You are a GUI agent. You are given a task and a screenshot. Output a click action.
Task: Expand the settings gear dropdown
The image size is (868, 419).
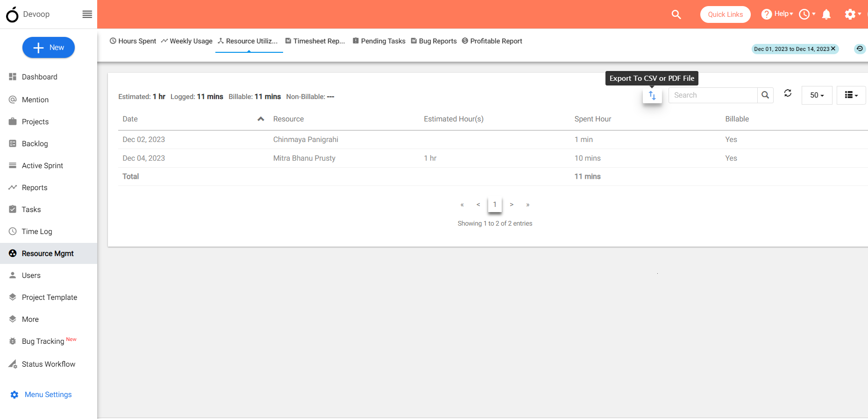coord(853,14)
